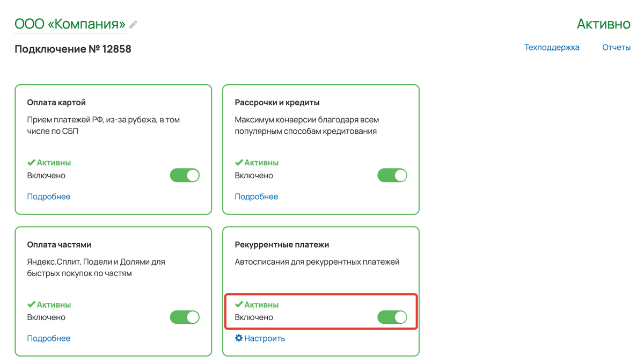Viewport: 644px width, 363px height.
Task: Click the gear icon next to Настроить
Action: pos(239,338)
